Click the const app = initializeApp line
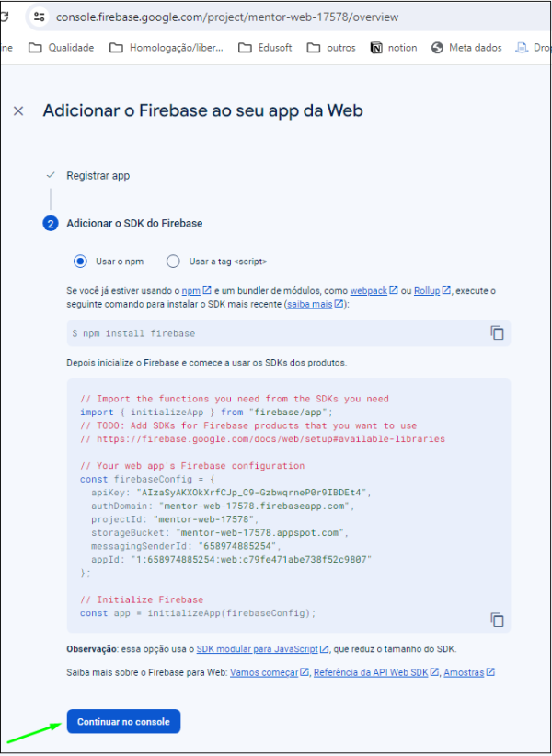552x756 pixels. (198, 613)
